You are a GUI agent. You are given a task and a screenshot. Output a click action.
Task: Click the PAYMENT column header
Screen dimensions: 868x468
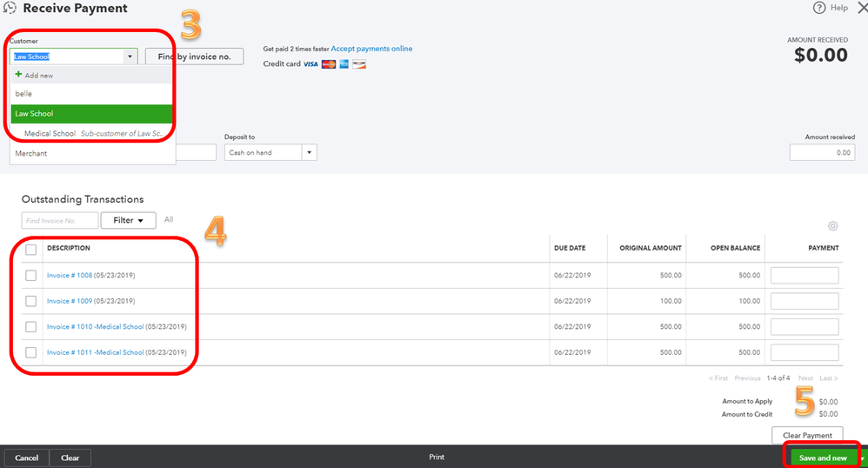[x=823, y=248]
